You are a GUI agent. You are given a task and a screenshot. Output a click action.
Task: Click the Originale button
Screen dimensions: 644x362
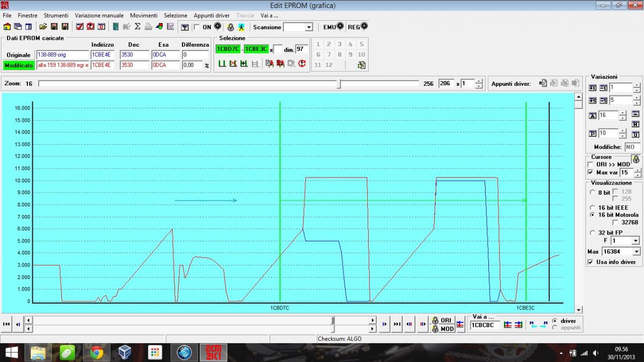[18, 55]
